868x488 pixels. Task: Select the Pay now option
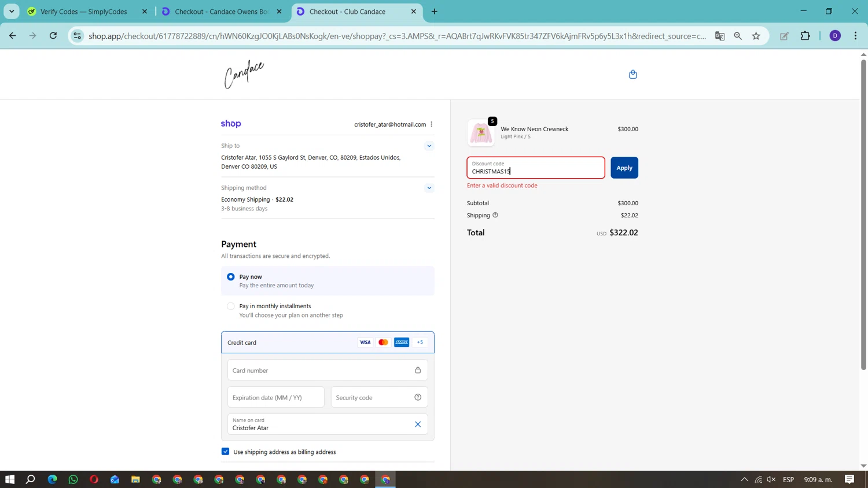click(231, 277)
